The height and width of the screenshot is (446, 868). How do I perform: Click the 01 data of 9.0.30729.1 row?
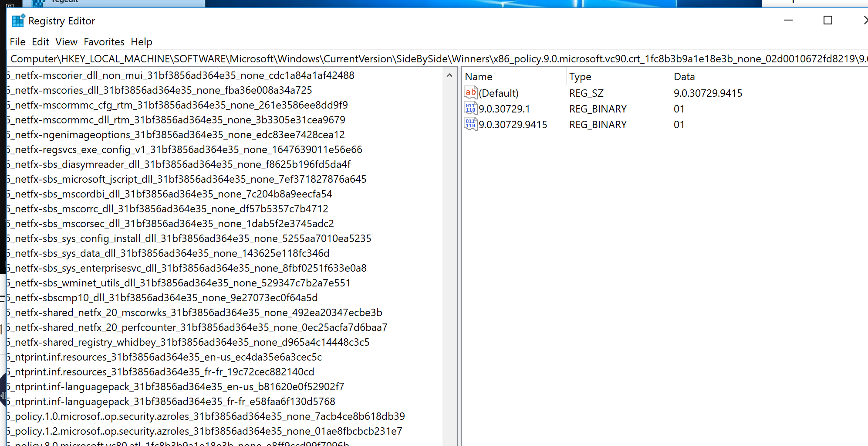point(679,109)
